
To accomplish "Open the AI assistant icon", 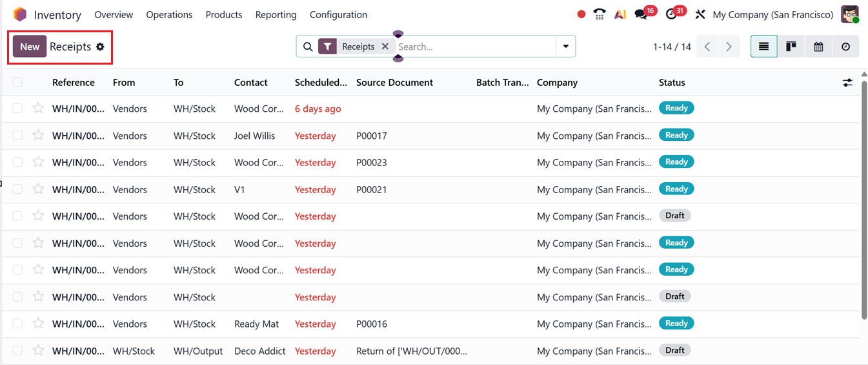I will coord(620,14).
